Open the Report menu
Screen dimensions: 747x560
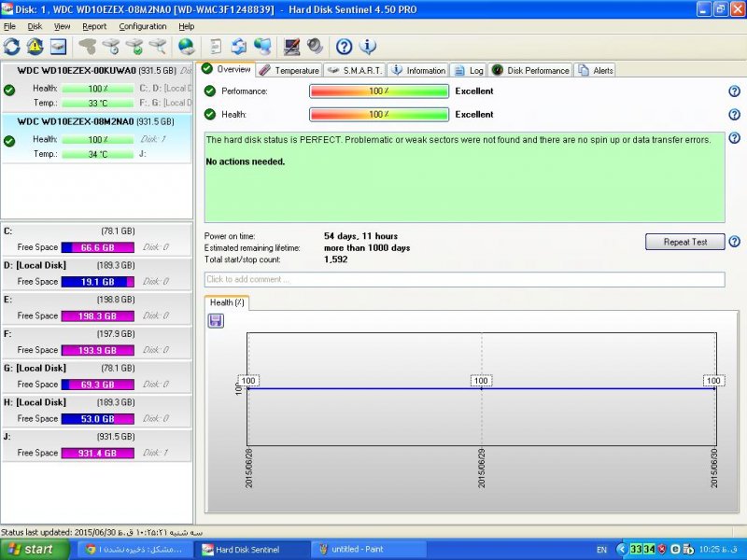tap(94, 27)
